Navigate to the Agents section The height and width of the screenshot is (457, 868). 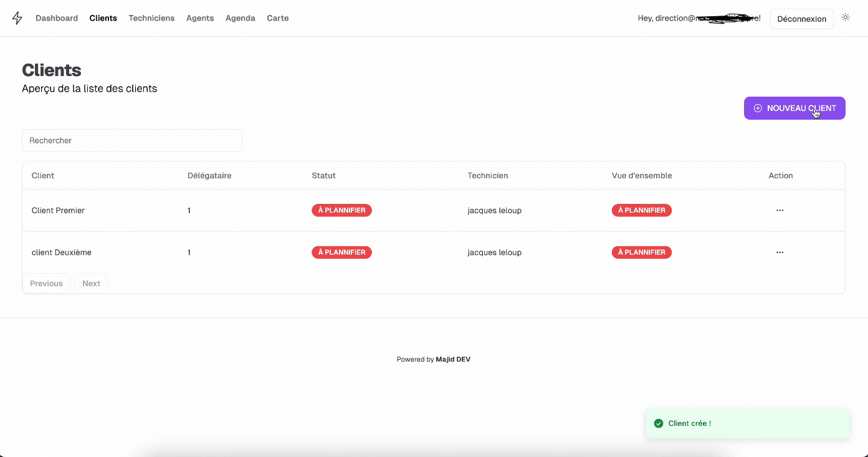pos(200,18)
